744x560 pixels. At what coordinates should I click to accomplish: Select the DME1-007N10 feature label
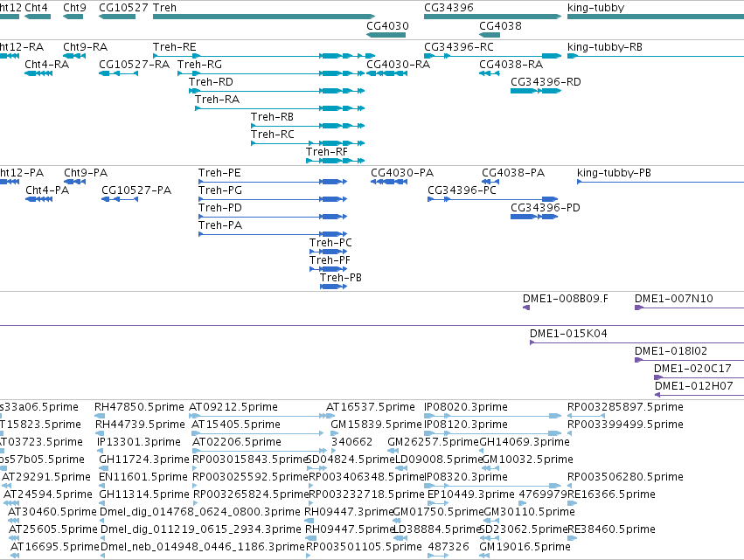coord(674,299)
